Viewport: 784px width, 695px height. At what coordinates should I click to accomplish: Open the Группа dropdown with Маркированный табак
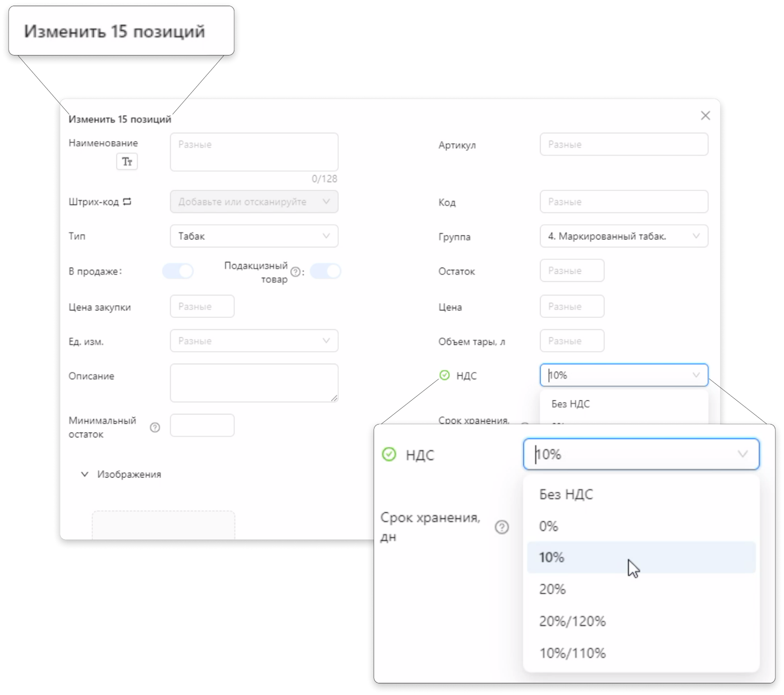coord(624,236)
